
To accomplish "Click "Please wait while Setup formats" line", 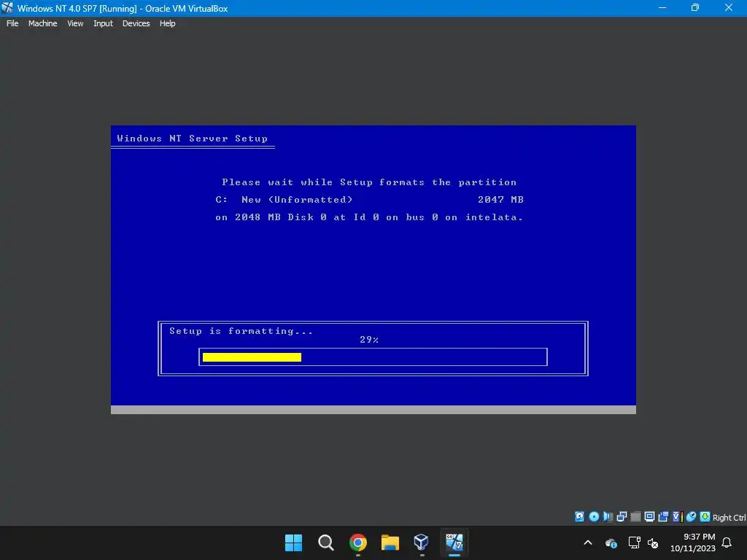I will coord(369,182).
